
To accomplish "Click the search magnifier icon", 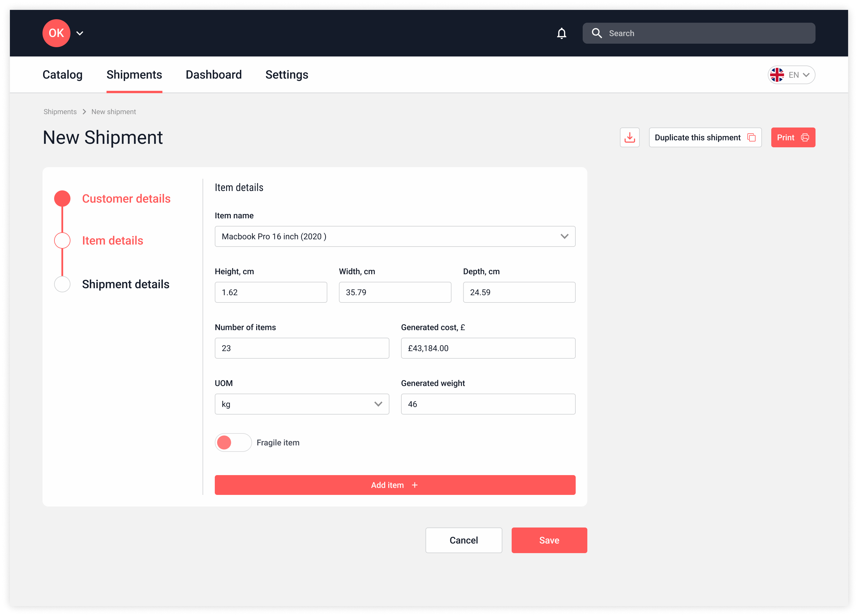I will tap(597, 33).
